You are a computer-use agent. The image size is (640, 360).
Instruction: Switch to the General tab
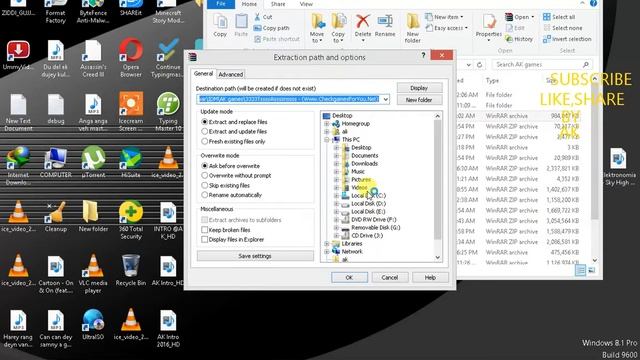[x=203, y=73]
